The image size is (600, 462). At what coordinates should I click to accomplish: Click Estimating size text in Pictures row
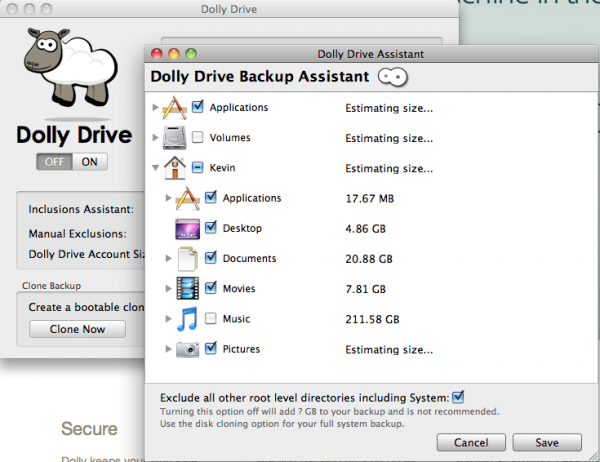(x=389, y=349)
